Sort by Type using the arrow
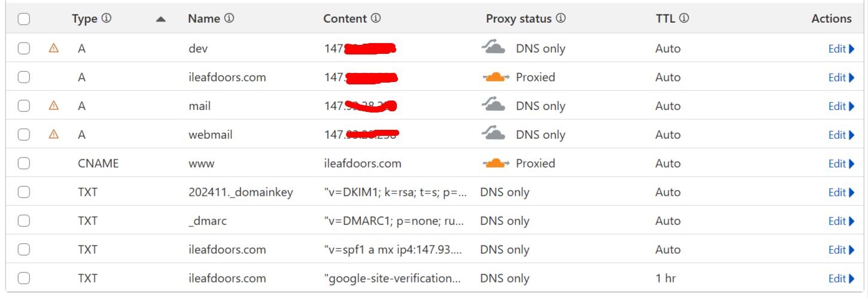 (160, 19)
